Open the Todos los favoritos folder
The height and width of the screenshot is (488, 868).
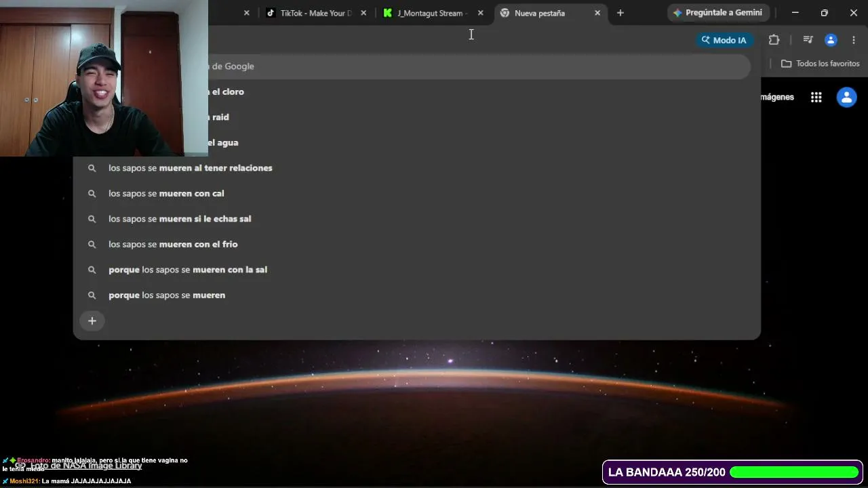pyautogui.click(x=821, y=64)
